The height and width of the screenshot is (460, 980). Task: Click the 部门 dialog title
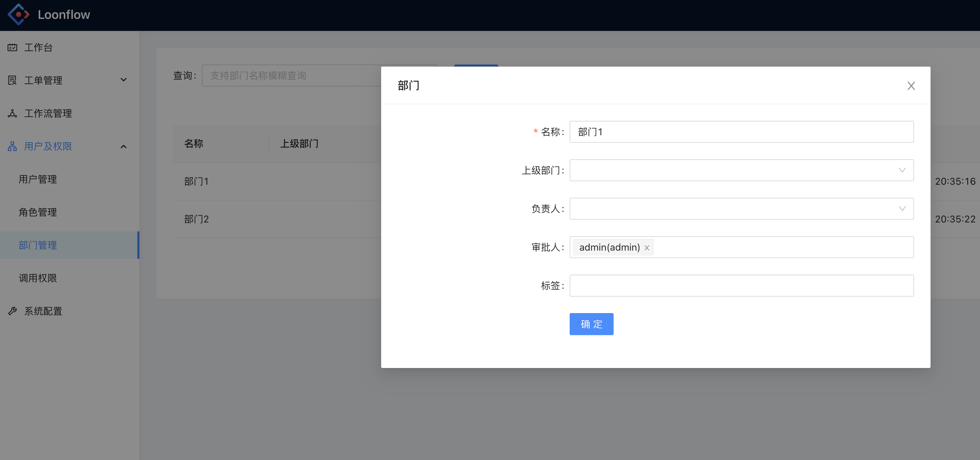tap(409, 85)
